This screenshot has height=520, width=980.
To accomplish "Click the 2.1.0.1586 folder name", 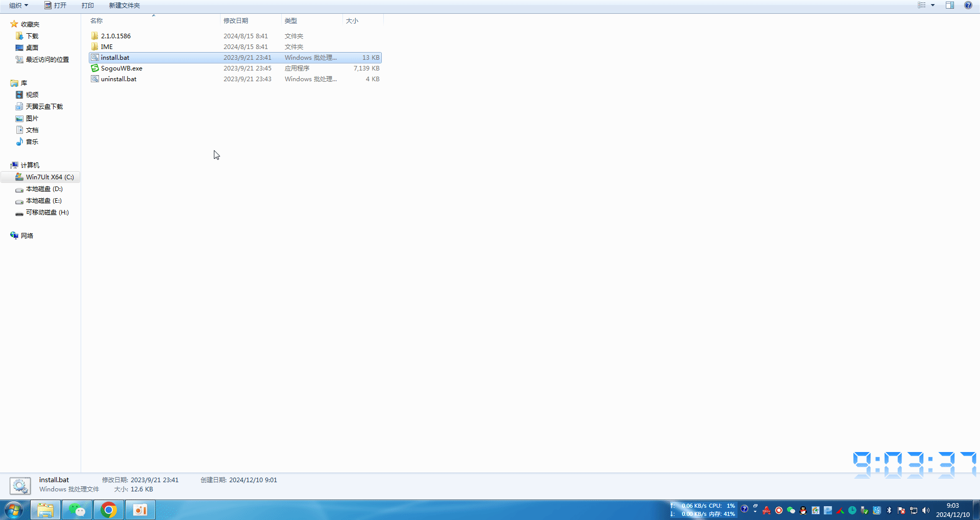I will click(116, 36).
